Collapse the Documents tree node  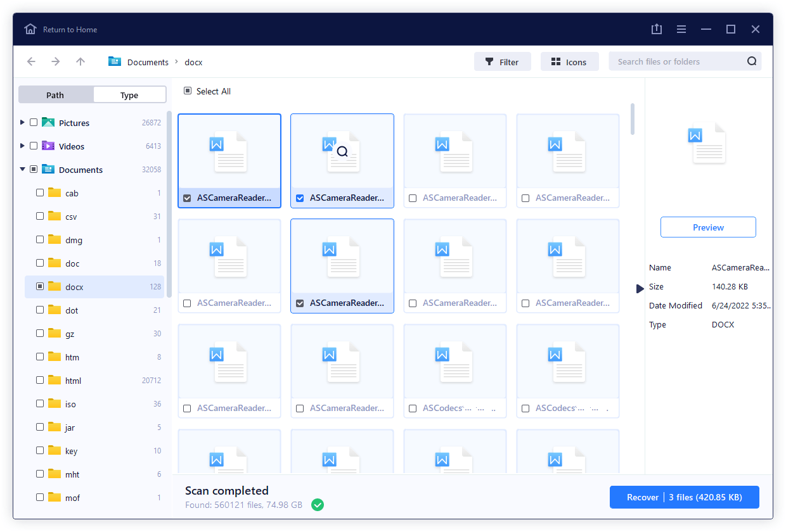click(x=23, y=169)
